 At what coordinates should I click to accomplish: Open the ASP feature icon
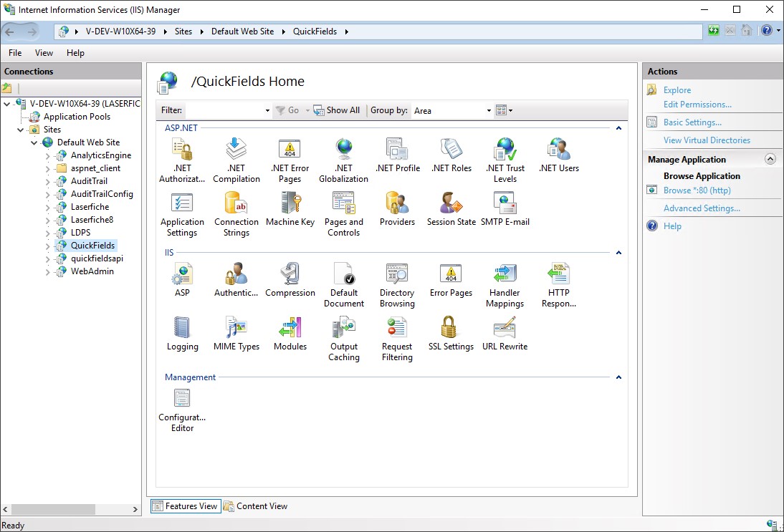coord(182,280)
